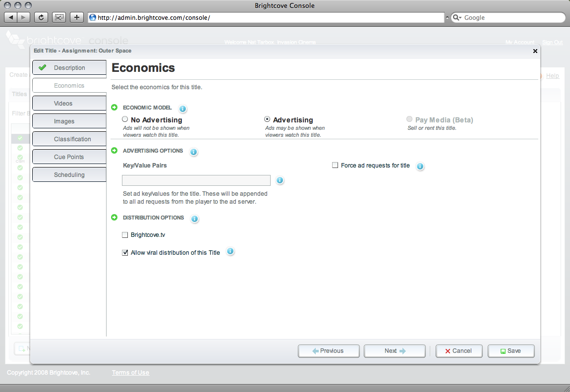Click info icon for Force ad requests
Viewport: 570px width, 392px height.
tap(420, 167)
